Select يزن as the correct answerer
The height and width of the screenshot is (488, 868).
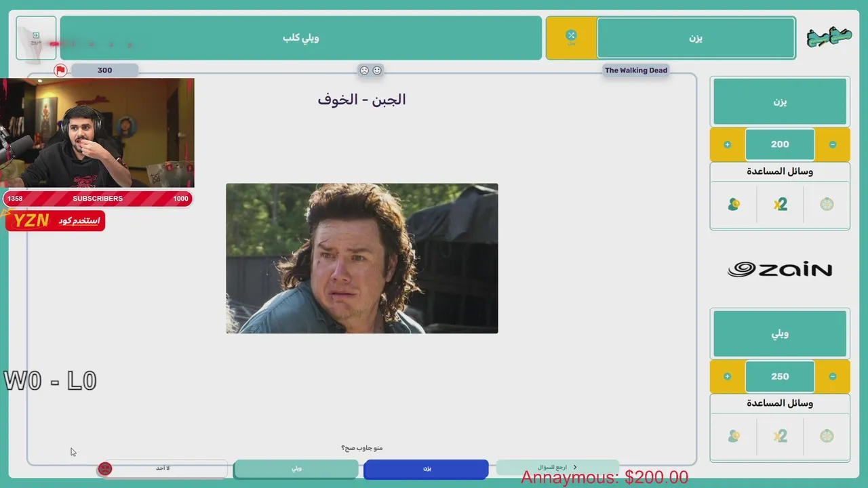click(426, 468)
